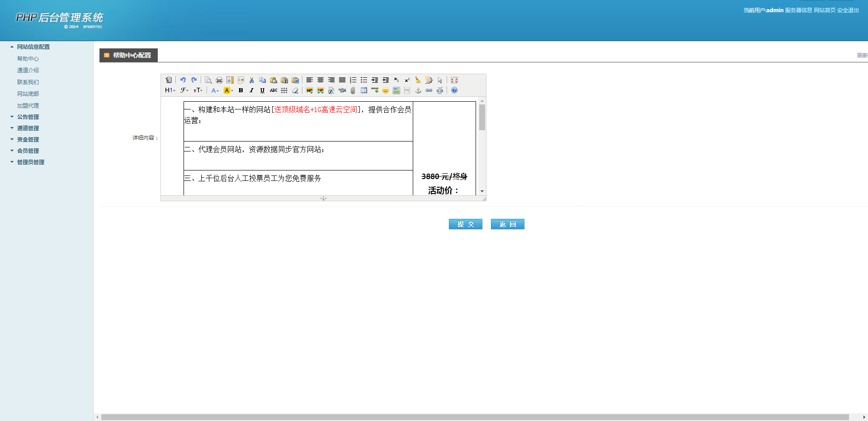Switch the editor to fullscreen mode

pos(454,80)
